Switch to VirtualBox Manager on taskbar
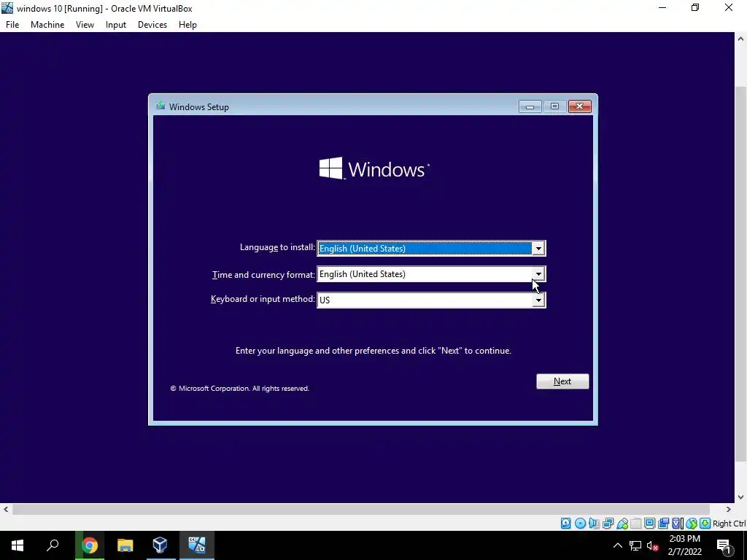The height and width of the screenshot is (560, 747). 160,545
